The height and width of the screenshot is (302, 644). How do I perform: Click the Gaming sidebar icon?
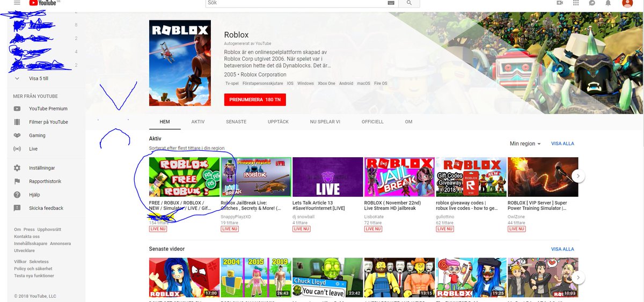[x=17, y=136]
